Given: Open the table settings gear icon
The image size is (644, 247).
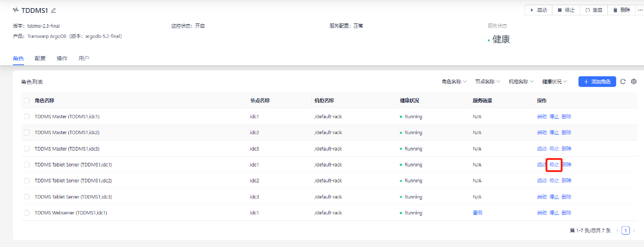Looking at the screenshot, I should (x=634, y=82).
